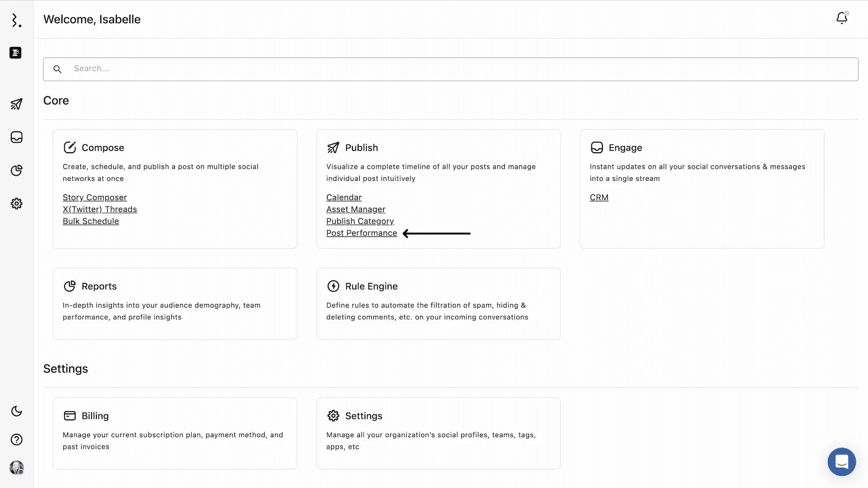Click the notification bell

pos(842,18)
